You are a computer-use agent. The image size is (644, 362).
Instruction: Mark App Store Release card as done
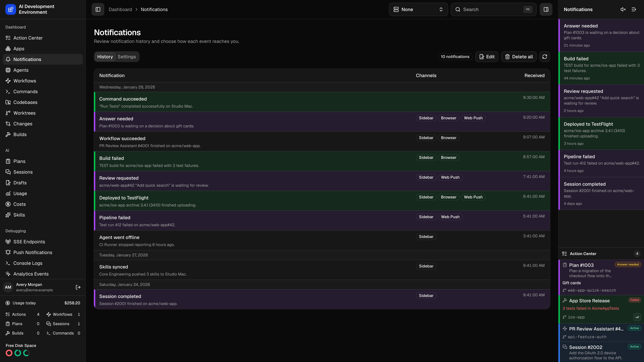(637, 317)
